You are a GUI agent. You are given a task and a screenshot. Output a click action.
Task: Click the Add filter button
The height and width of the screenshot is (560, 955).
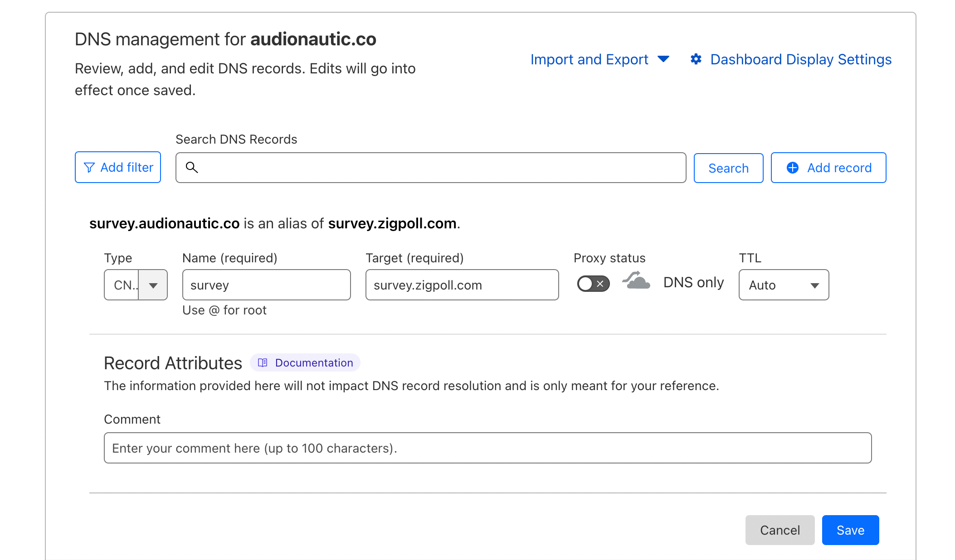(118, 167)
